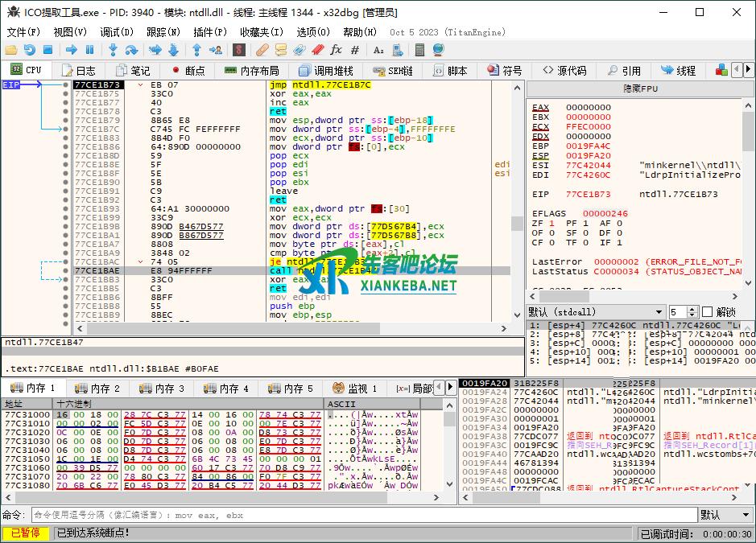
Task: Click the Step Into toolbar icon
Action: [x=113, y=50]
